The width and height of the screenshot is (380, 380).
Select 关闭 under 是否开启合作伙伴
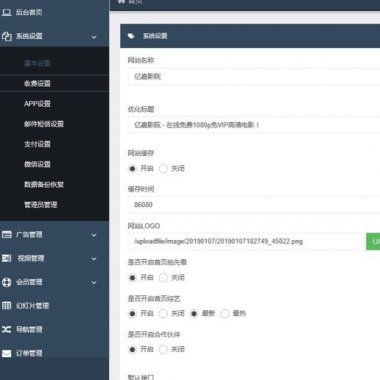[163, 349]
